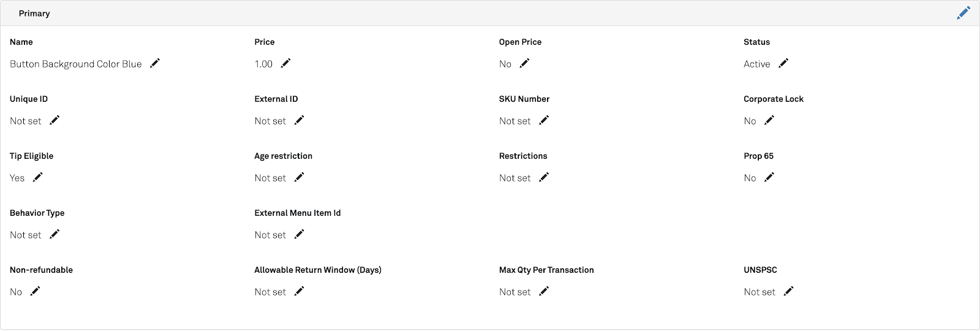Edit the Unique ID value
The height and width of the screenshot is (331, 980).
click(x=55, y=120)
